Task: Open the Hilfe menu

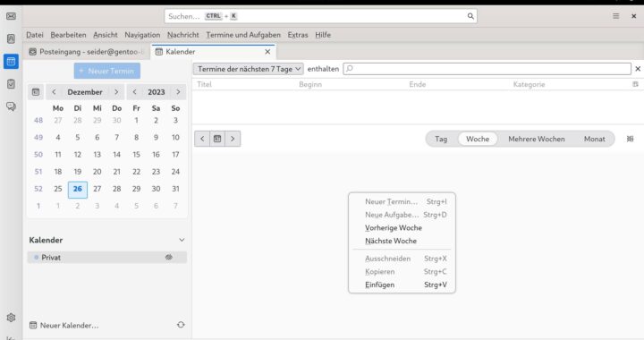Action: (323, 35)
